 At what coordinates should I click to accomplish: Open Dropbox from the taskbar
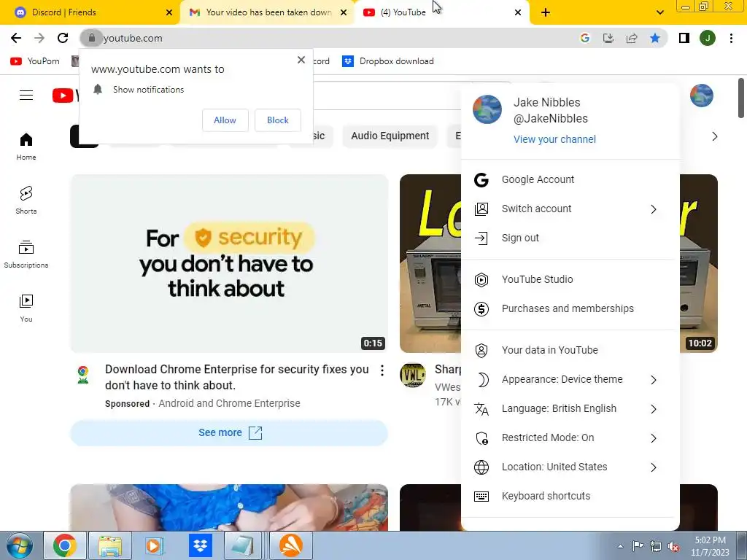point(200,545)
